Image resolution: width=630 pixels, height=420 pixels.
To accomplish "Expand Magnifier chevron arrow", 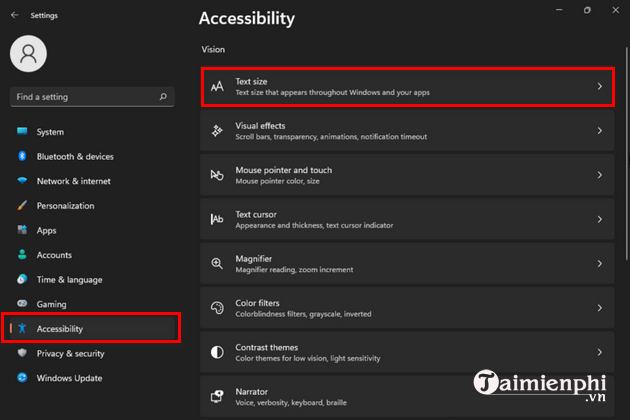I will pos(599,264).
